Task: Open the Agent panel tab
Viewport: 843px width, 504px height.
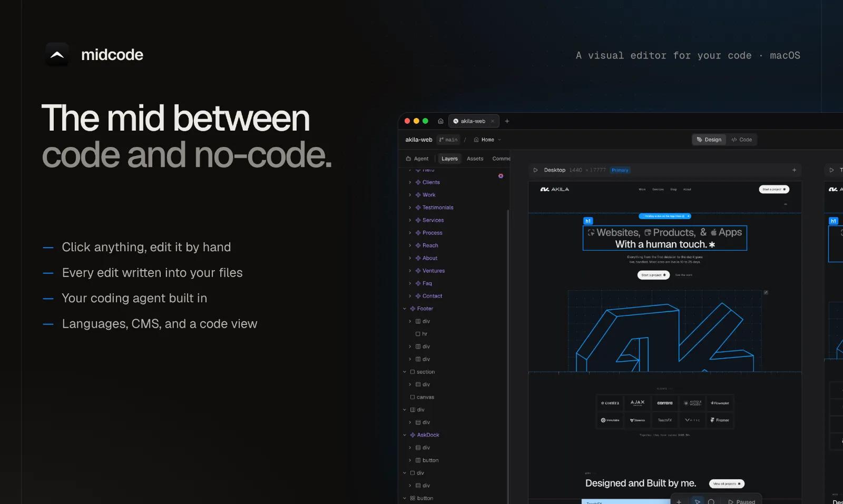Action: 417,159
